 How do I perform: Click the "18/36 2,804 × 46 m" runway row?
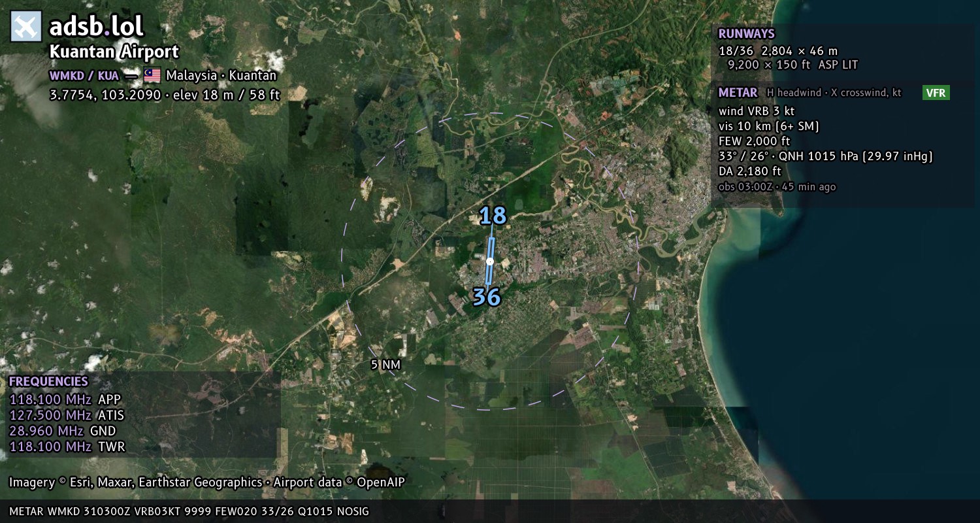click(778, 51)
